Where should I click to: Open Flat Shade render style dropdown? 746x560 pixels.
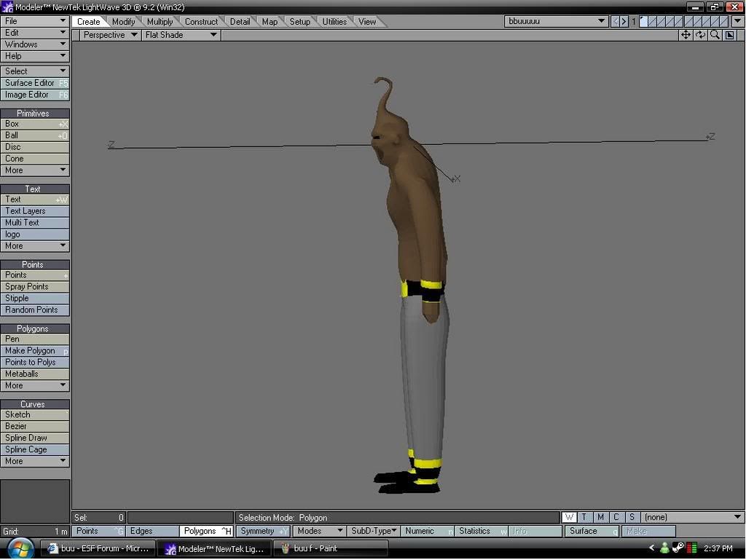click(181, 35)
